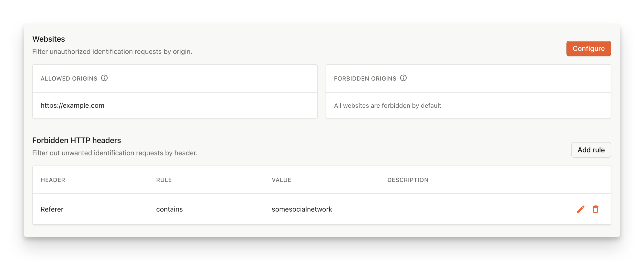The image size is (644, 261).
Task: Click the RULE column label
Action: point(164,180)
